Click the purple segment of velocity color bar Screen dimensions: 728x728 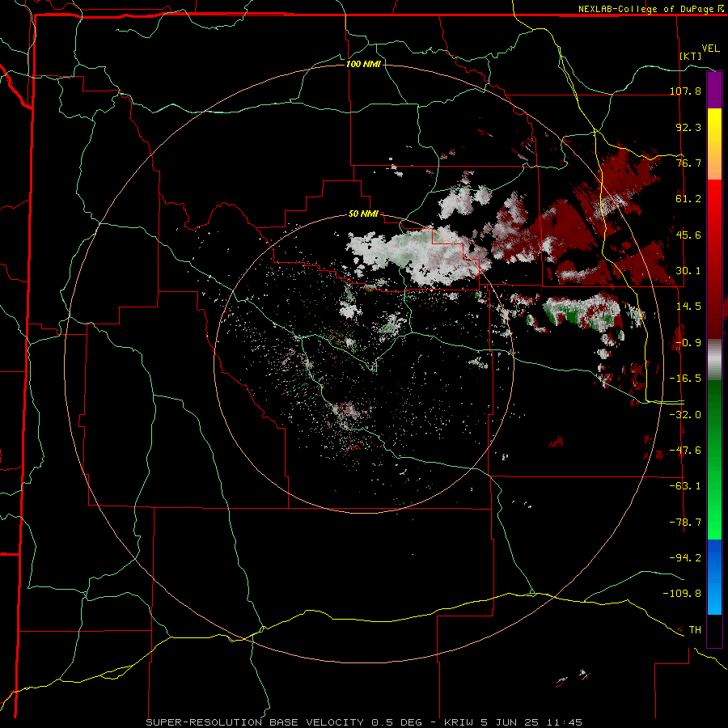tap(714, 91)
